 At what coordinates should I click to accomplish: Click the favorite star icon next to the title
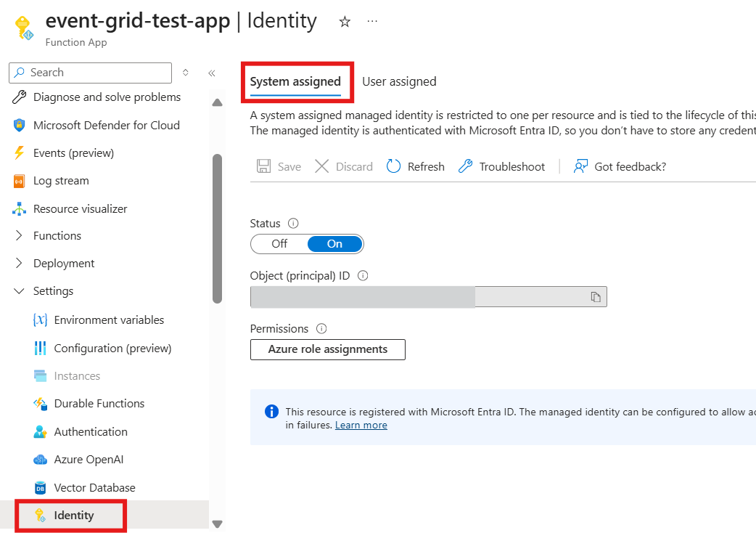click(x=345, y=22)
